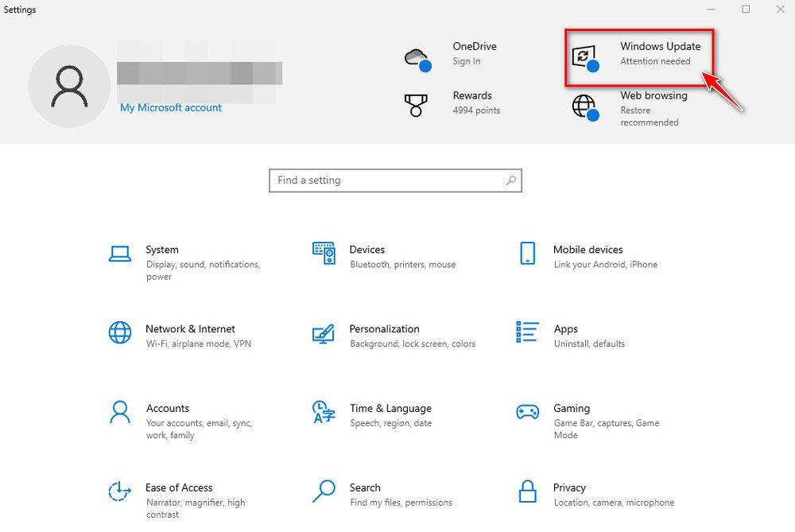
Task: Click 'Attention needed' status text
Action: [x=655, y=61]
